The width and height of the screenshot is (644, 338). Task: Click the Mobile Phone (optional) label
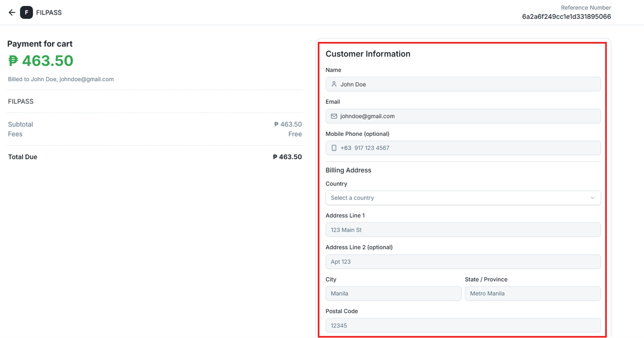point(357,134)
